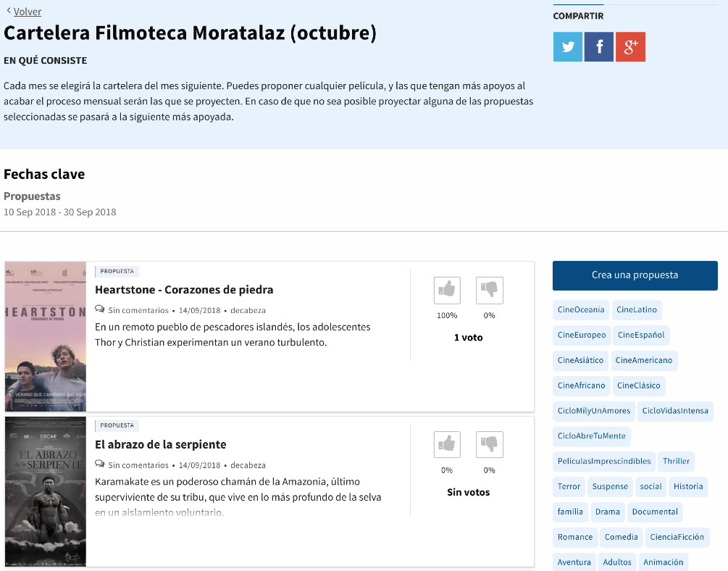Like El abrazo de la serpiente

tap(447, 444)
